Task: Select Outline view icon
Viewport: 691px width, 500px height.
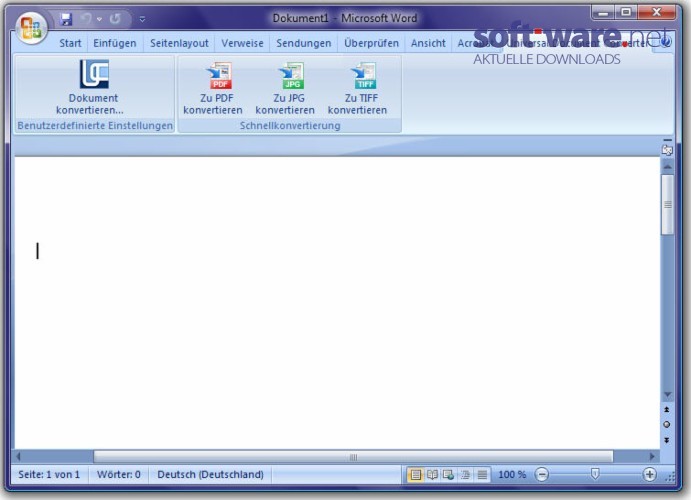Action: point(465,474)
